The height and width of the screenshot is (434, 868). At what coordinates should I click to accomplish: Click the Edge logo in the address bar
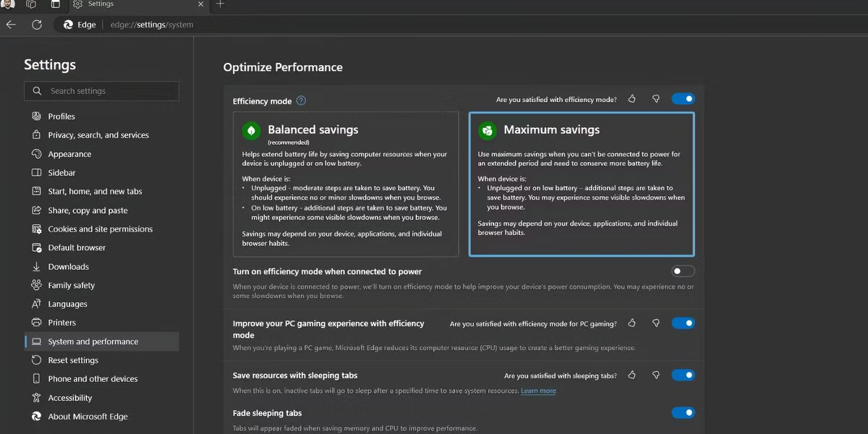[67, 24]
